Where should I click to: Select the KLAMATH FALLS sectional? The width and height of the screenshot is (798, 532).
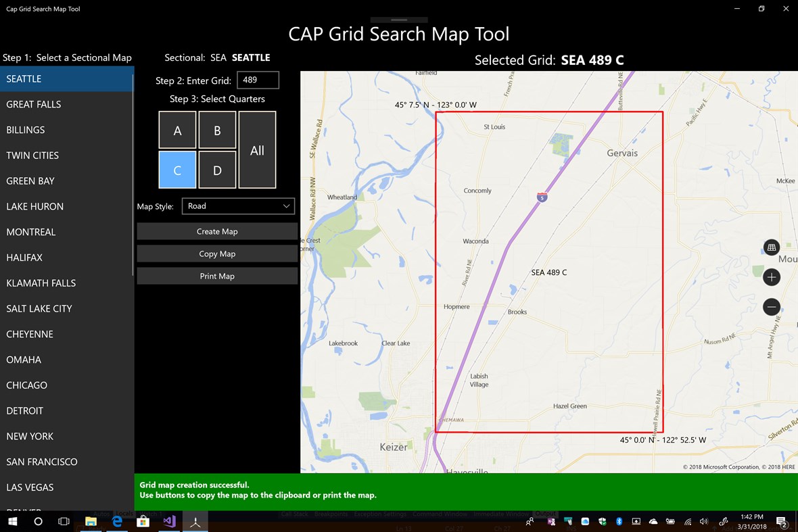tap(42, 283)
